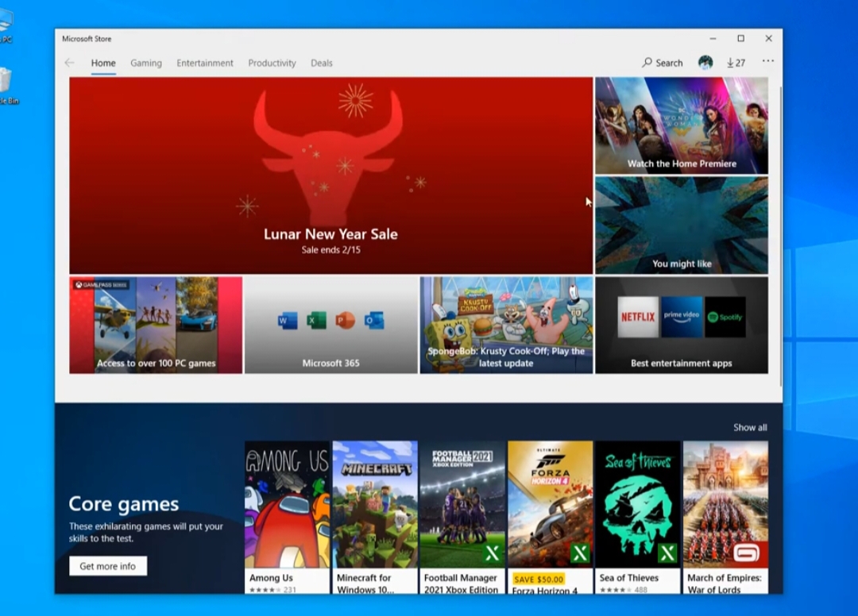Click the Sale ends 2/15 text
Image resolution: width=858 pixels, height=616 pixels.
pyautogui.click(x=331, y=250)
